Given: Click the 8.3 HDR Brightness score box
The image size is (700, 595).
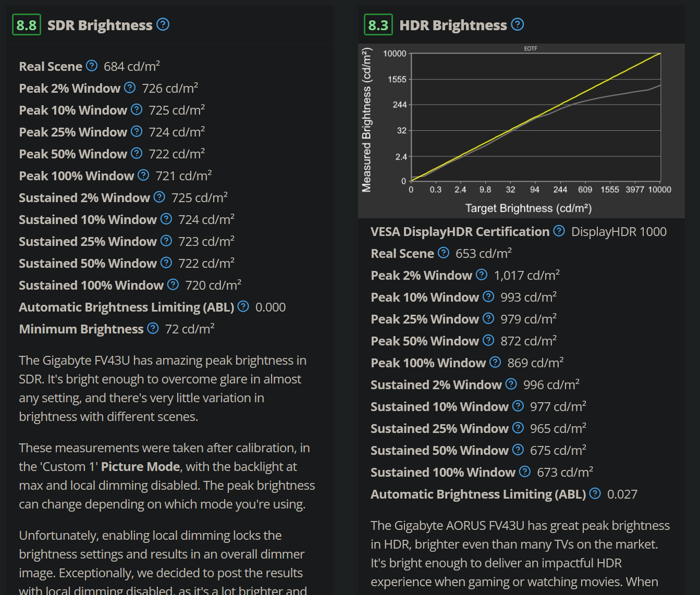Looking at the screenshot, I should (x=378, y=25).
